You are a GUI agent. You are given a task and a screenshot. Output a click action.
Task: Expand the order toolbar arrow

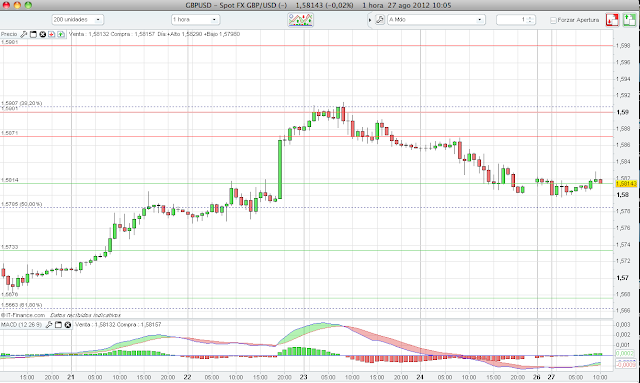pos(370,20)
